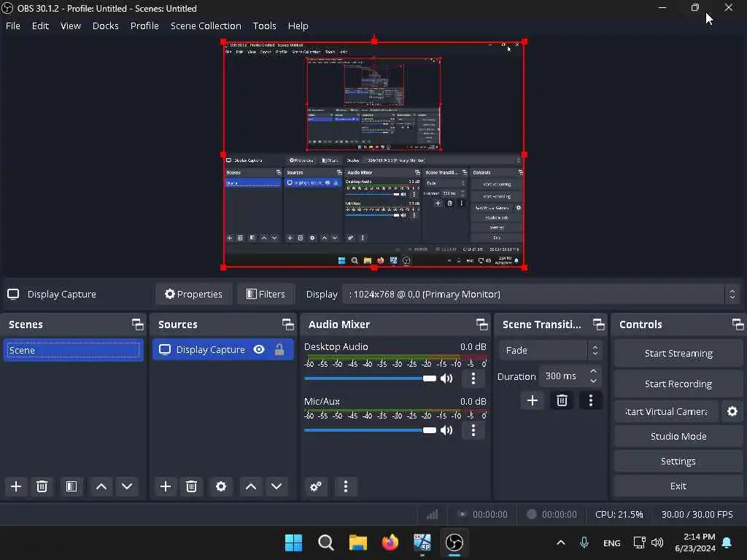This screenshot has height=560, width=747.
Task: Move scene down arrow in Scenes panel
Action: [127, 486]
